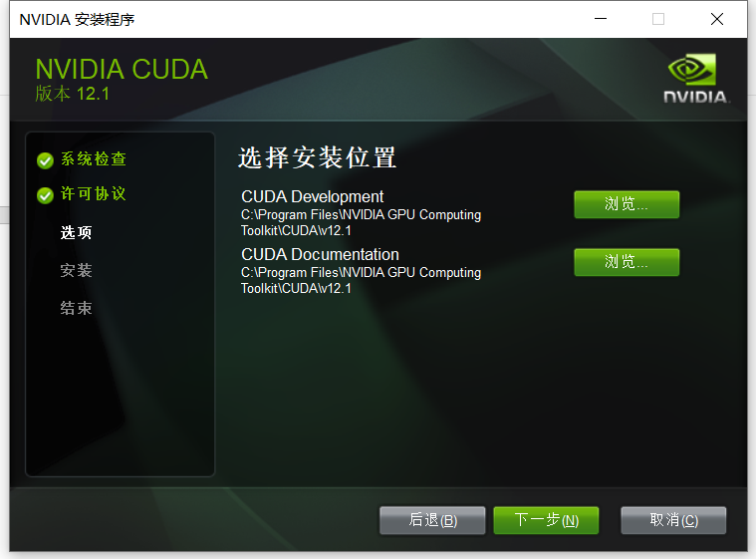Cancel installation with 取消(C)

point(673,520)
